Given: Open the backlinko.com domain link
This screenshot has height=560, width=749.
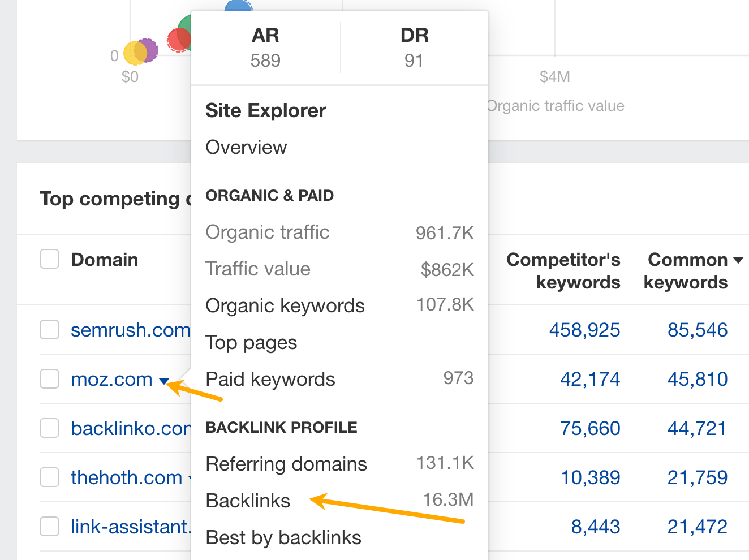Looking at the screenshot, I should tap(129, 428).
